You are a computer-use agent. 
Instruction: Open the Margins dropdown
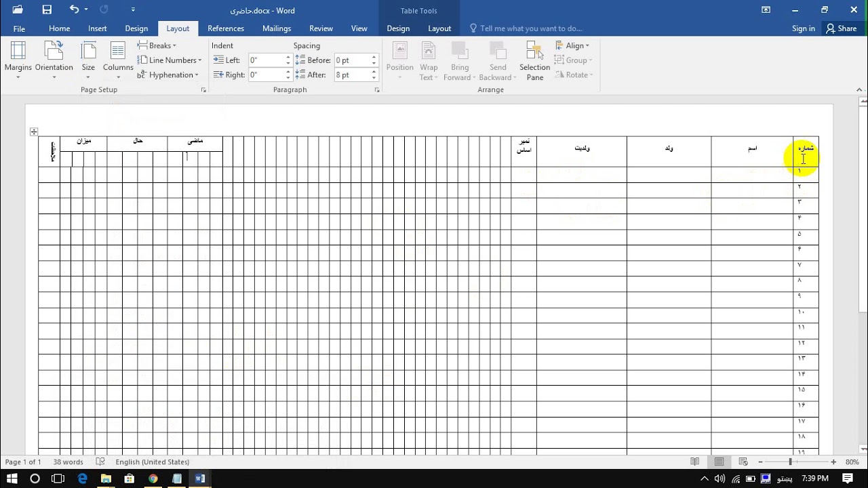coord(18,60)
